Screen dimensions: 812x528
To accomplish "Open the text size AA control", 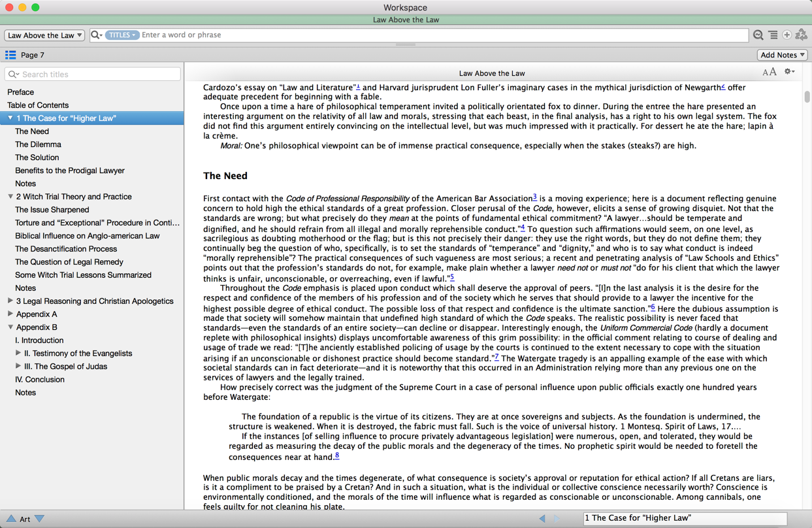I will point(770,72).
